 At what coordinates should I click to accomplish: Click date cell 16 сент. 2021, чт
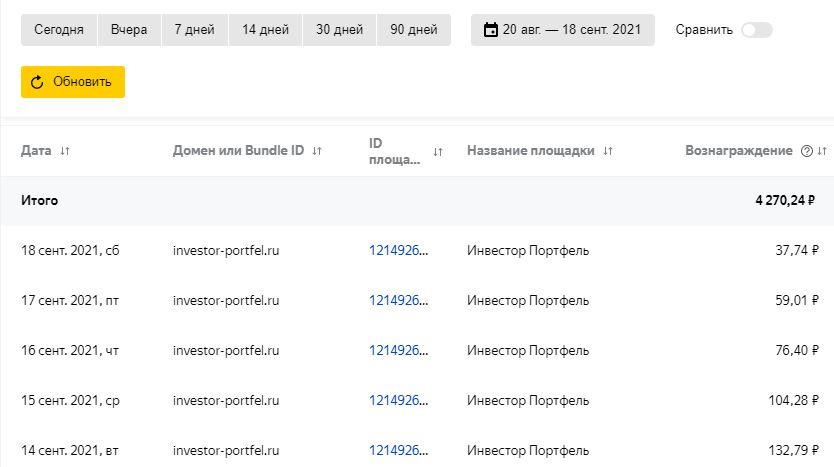(70, 351)
